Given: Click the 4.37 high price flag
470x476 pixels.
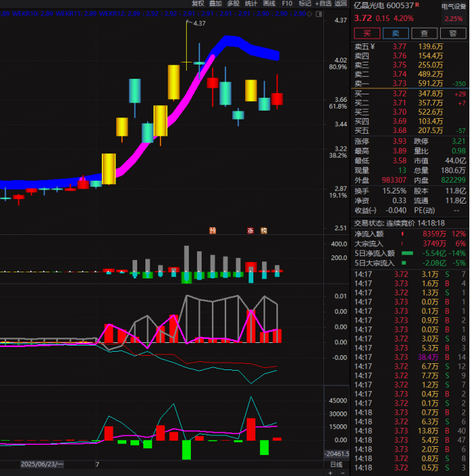Looking at the screenshot, I should 199,23.
